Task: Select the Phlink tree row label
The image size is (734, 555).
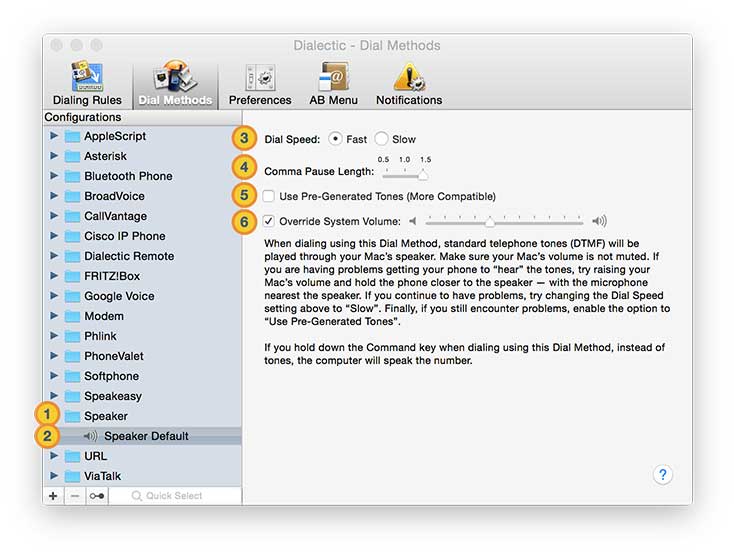Action: click(100, 336)
